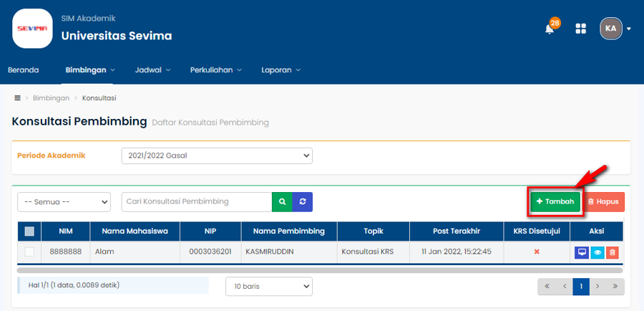Image resolution: width=644 pixels, height=311 pixels.
Task: Open the "10 baris" rows-per-page dropdown
Action: 268,286
